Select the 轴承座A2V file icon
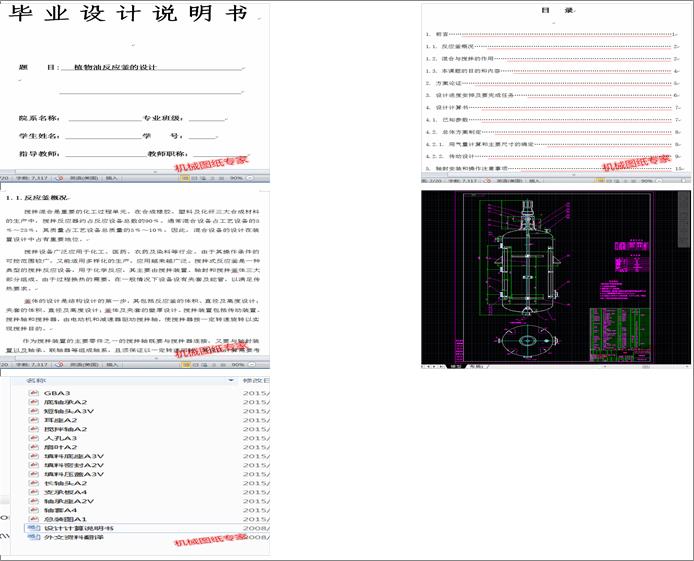This screenshot has width=694, height=561. (x=33, y=501)
